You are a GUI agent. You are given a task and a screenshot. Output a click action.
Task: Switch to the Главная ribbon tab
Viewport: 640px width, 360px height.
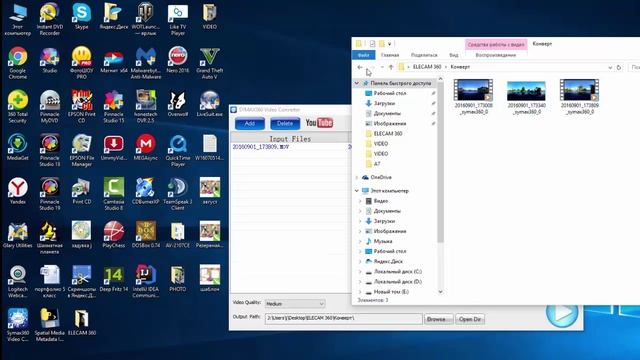point(390,55)
